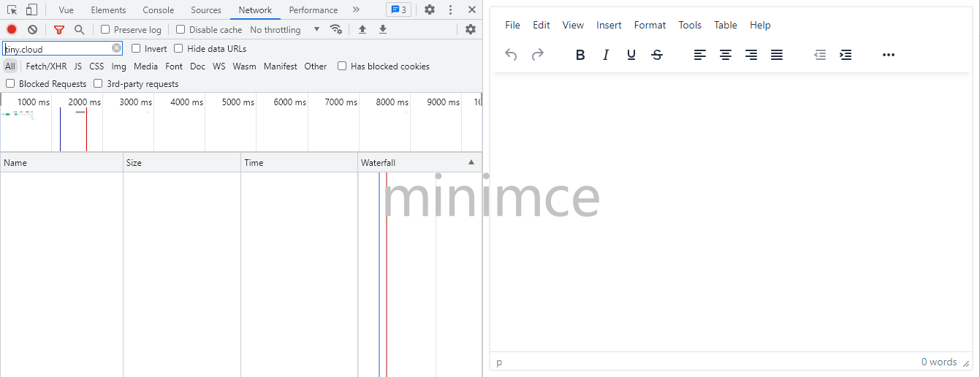Enable Disable cache checkbox
Image resolution: width=980 pixels, height=377 pixels.
point(181,29)
